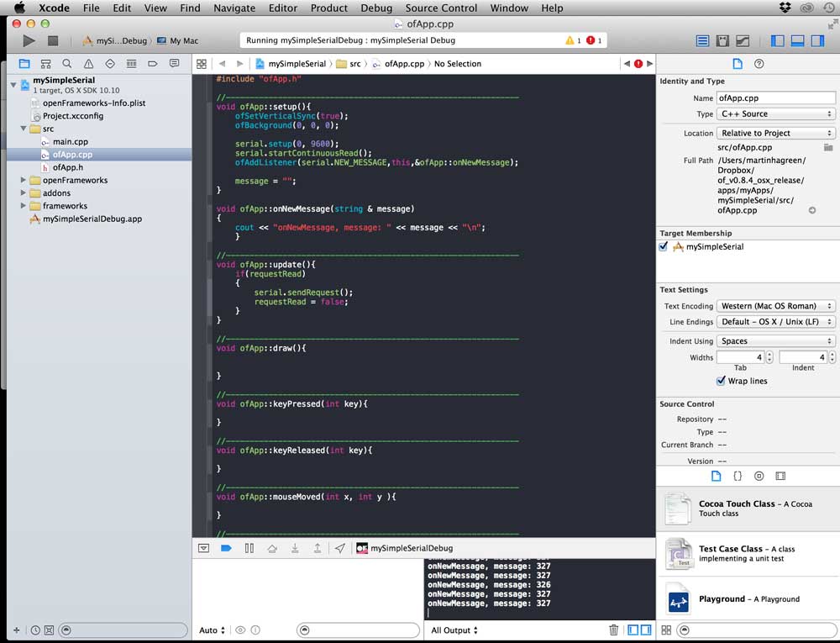Click the Run (play) button

(29, 40)
